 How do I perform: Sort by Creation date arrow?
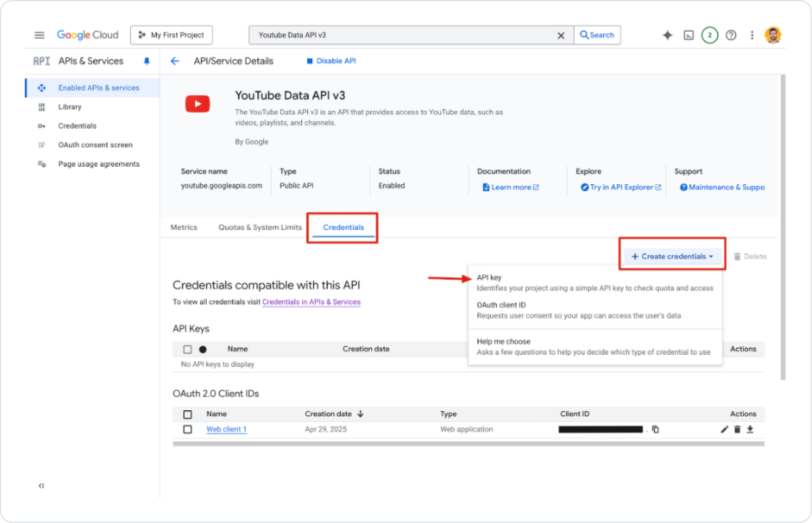(360, 414)
